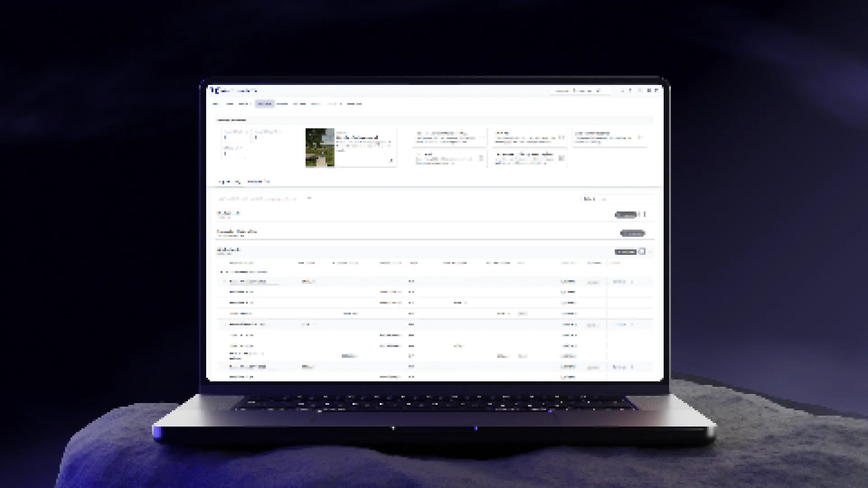Open the three-dot menu on second highlighted table row
Image resolution: width=868 pixels, height=488 pixels.
click(x=632, y=325)
